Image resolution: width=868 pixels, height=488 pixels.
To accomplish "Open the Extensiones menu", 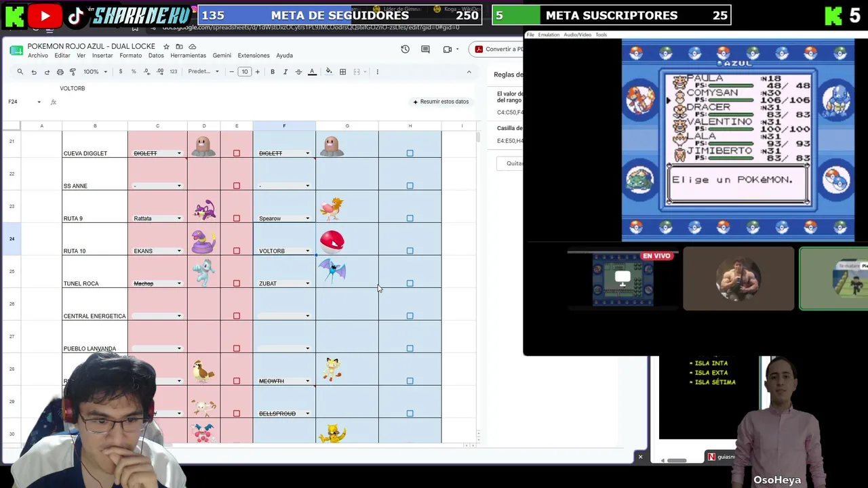I will coord(254,56).
